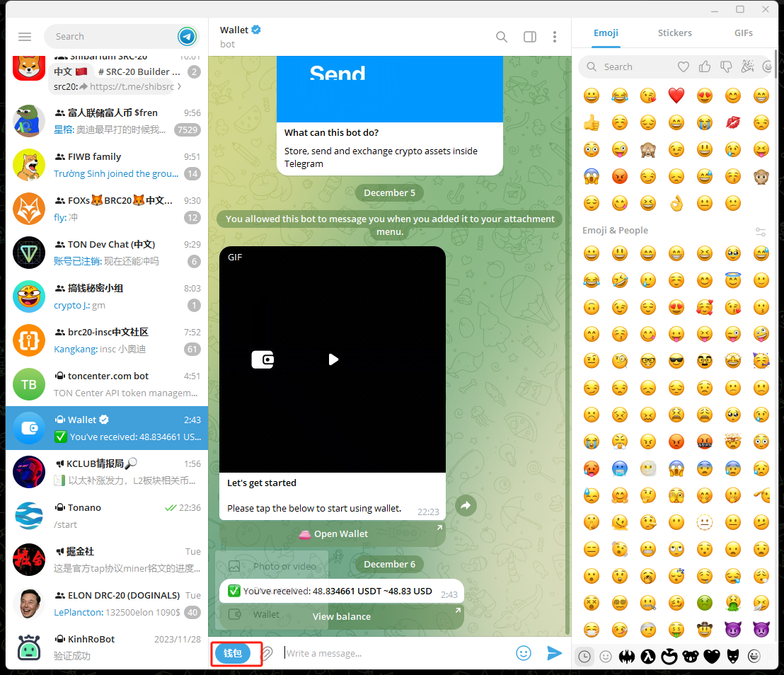The width and height of the screenshot is (784, 675).
Task: Search within the Wallet chat
Action: pos(502,37)
